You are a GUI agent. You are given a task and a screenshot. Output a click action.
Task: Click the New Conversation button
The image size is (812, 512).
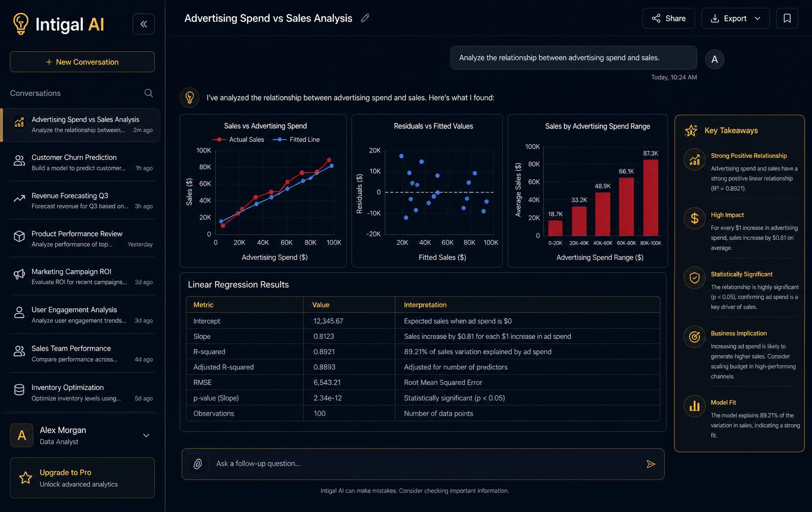click(82, 62)
